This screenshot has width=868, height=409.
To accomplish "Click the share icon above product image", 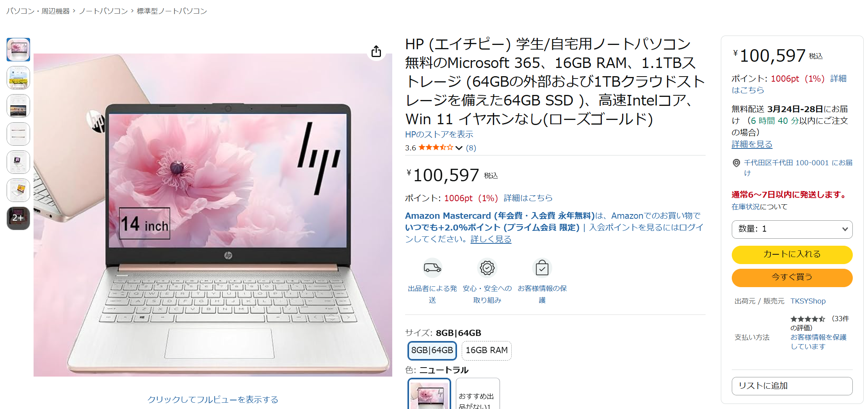I will (376, 51).
